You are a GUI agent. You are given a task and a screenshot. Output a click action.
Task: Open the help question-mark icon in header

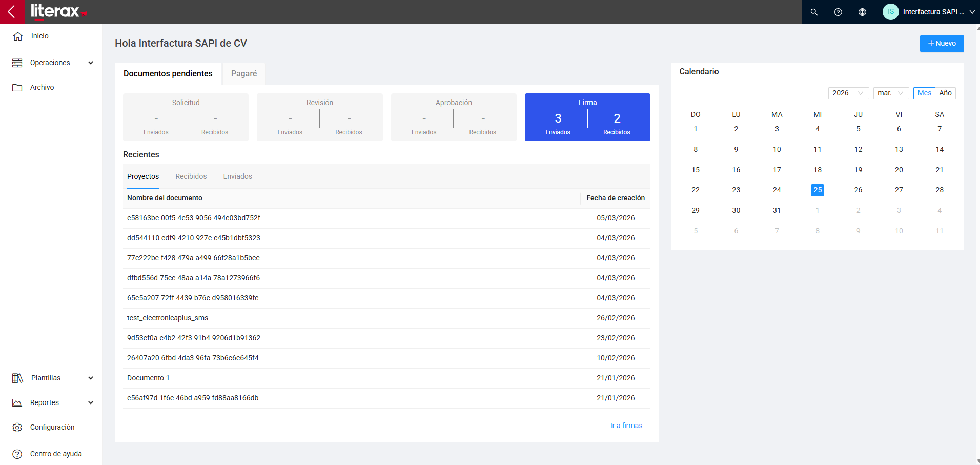point(838,12)
